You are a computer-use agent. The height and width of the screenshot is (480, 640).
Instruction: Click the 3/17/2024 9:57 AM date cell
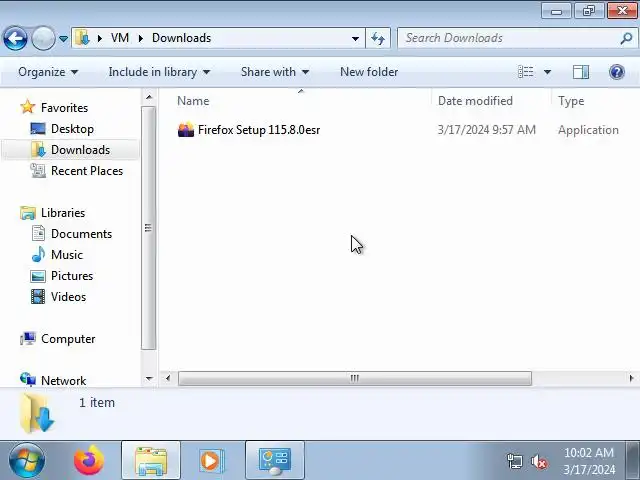[x=487, y=130]
